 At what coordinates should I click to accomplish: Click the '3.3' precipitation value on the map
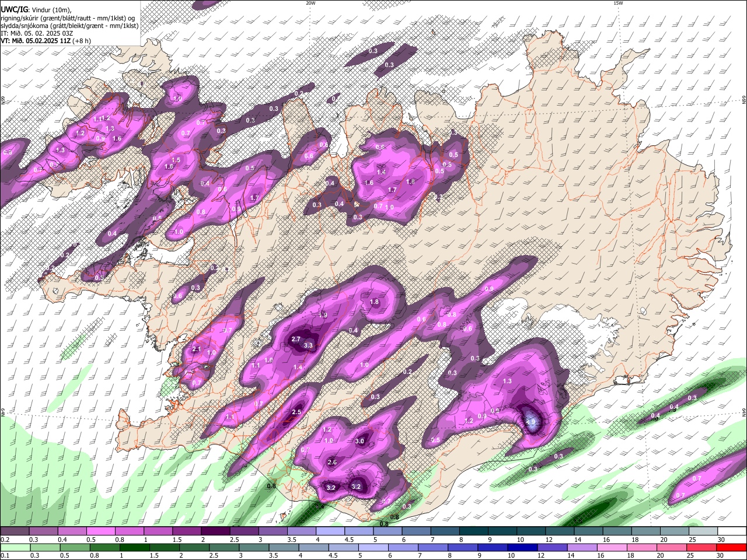click(x=309, y=345)
